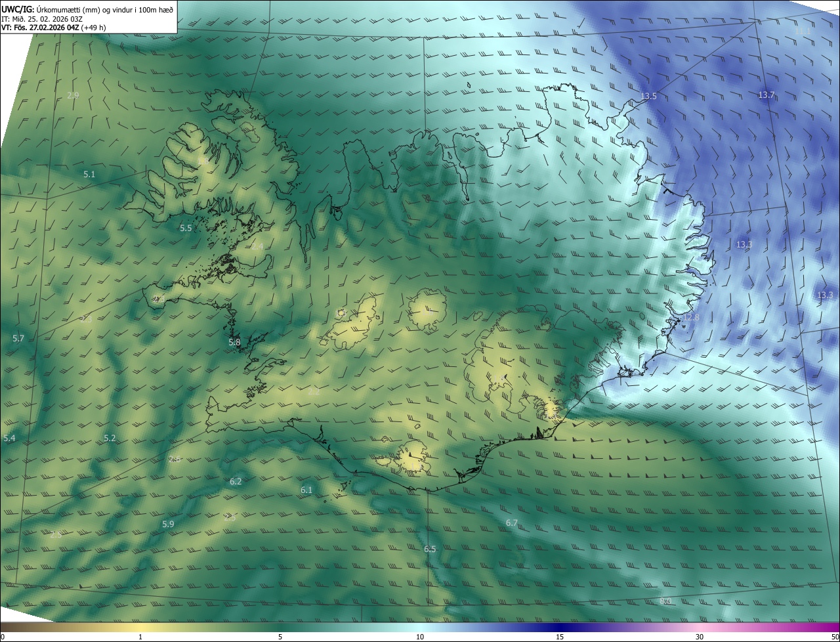This screenshot has height=642, width=840.
Task: Click the 2.6 value label on the map
Action: (x=175, y=459)
